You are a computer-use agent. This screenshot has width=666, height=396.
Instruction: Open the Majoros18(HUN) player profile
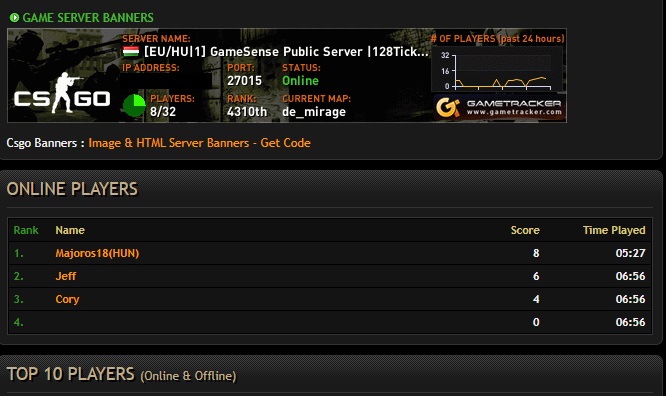coord(97,253)
